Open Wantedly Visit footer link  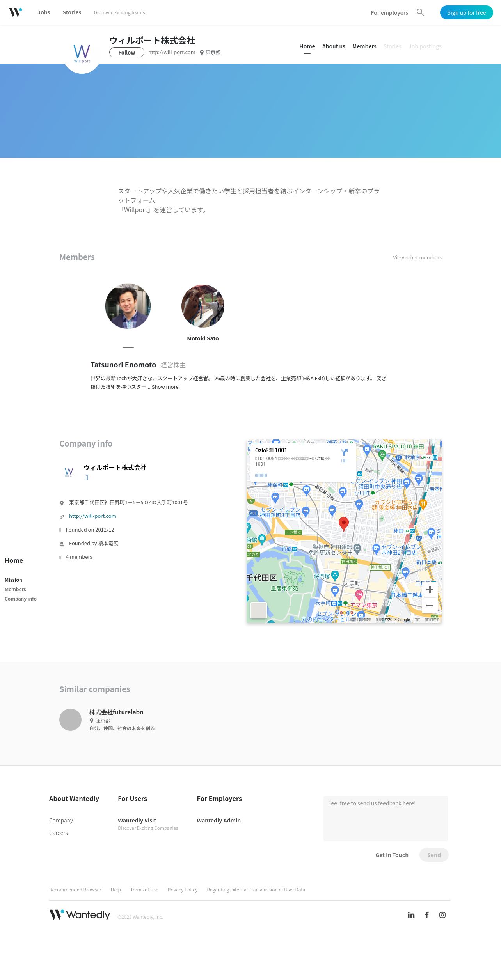pyautogui.click(x=137, y=820)
